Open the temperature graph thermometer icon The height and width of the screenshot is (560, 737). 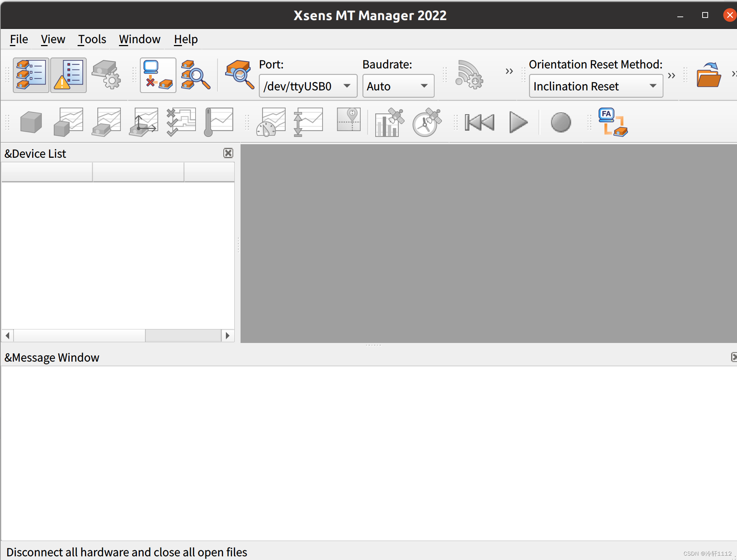click(x=219, y=122)
